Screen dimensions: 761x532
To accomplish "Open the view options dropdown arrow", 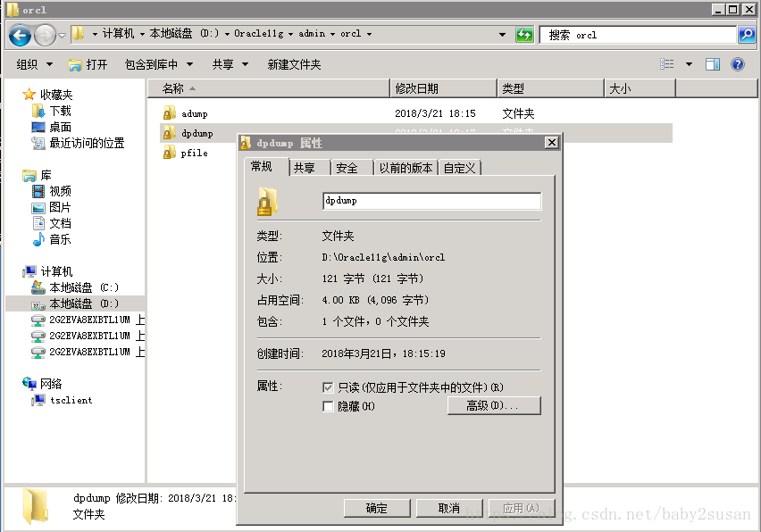I will pos(689,64).
